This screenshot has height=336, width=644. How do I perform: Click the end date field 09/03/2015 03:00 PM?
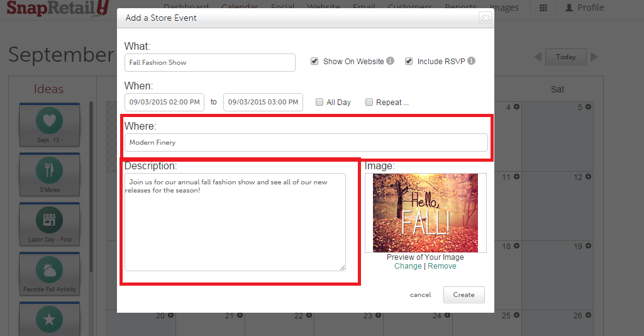(264, 102)
